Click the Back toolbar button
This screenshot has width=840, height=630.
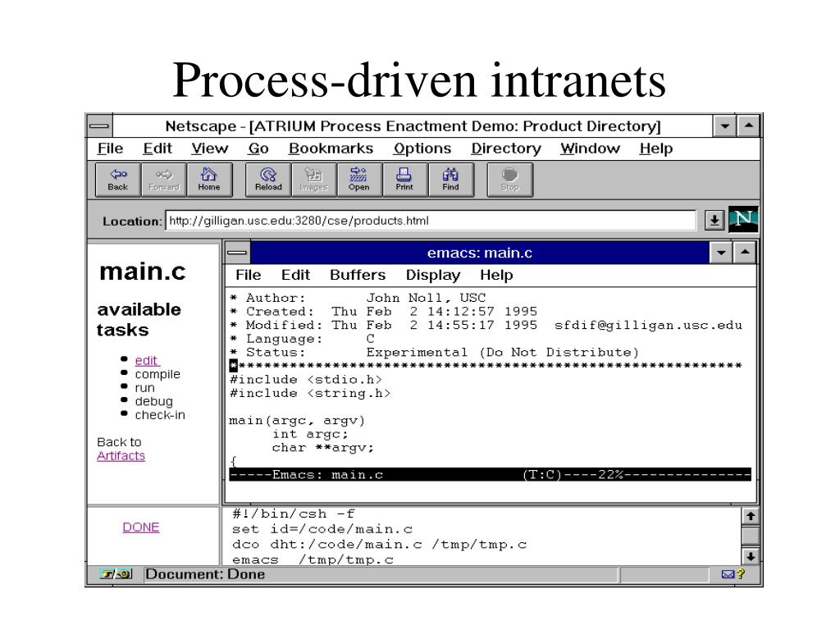118,180
